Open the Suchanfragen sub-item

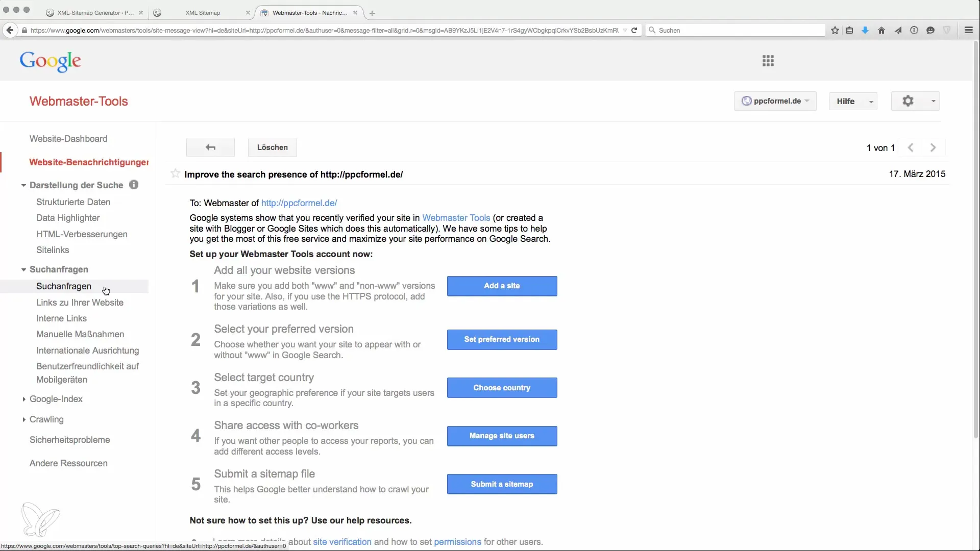click(x=64, y=286)
